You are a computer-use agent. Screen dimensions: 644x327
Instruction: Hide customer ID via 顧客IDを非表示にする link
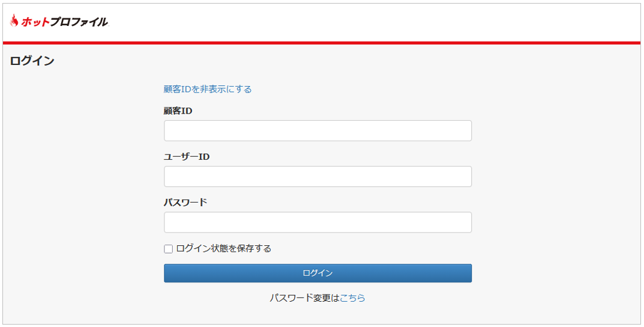coord(208,89)
